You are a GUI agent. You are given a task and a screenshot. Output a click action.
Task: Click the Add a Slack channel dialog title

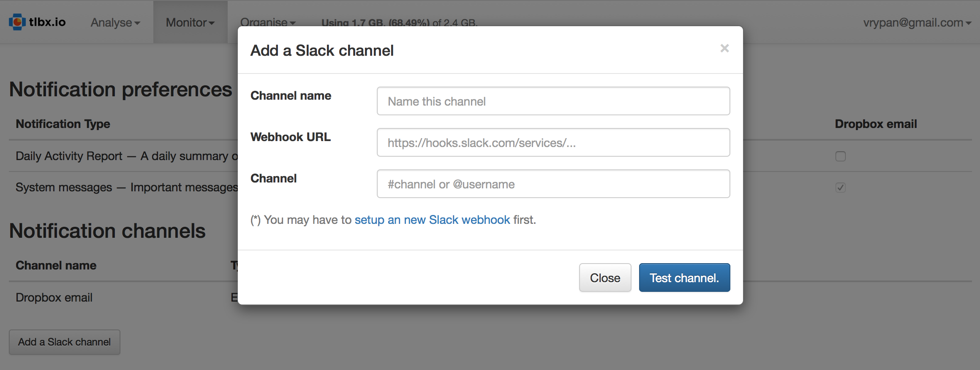[x=322, y=50]
